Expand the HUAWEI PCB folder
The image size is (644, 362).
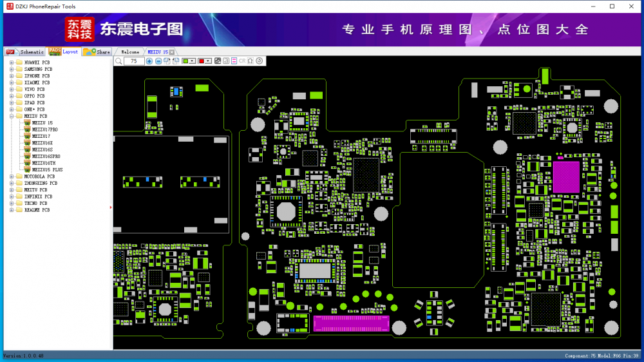pos(12,62)
